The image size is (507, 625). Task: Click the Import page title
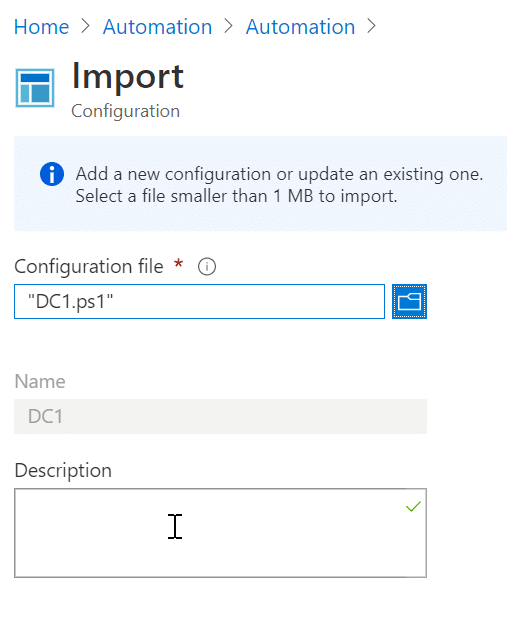point(128,77)
